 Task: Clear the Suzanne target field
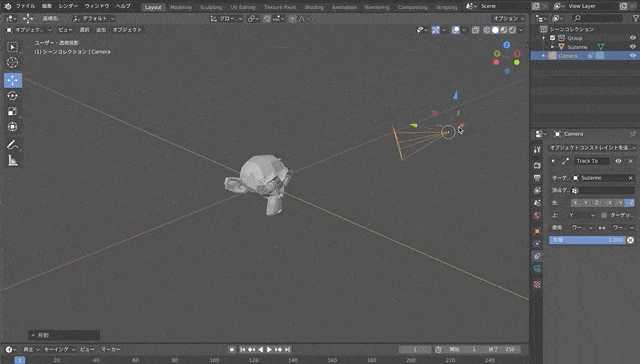tap(631, 178)
